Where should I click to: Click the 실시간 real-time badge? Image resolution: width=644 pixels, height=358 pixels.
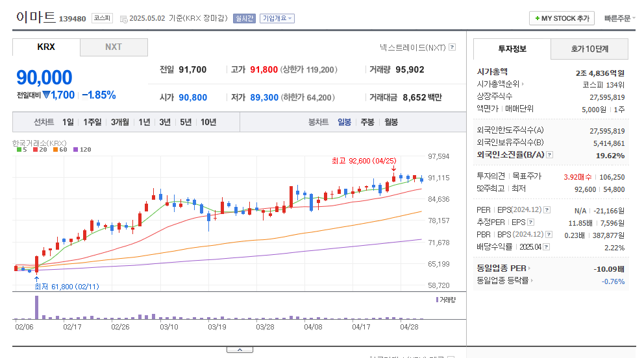point(244,18)
